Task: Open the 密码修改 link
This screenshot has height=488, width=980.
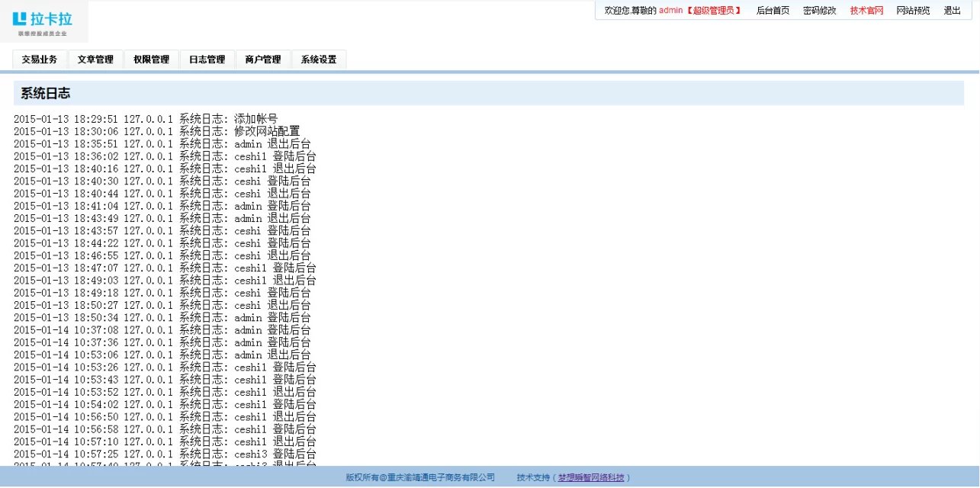Action: [820, 11]
